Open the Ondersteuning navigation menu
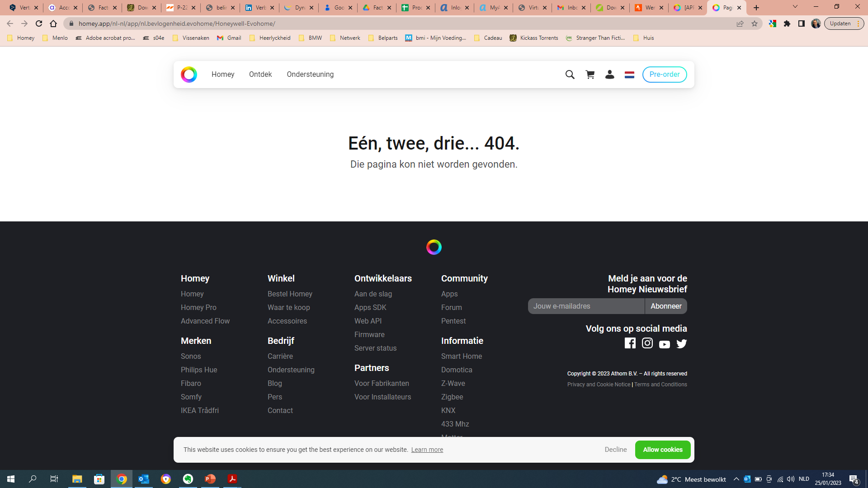This screenshot has height=488, width=868. (310, 75)
